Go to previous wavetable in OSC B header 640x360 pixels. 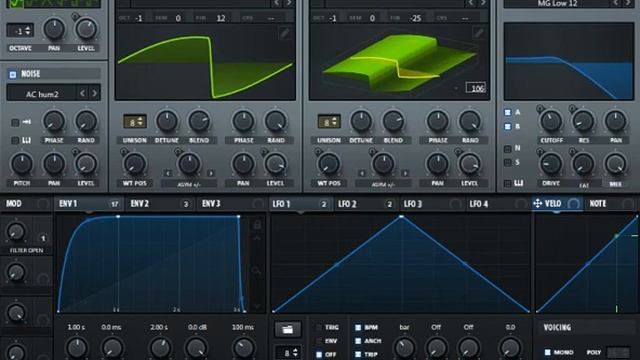471,3
